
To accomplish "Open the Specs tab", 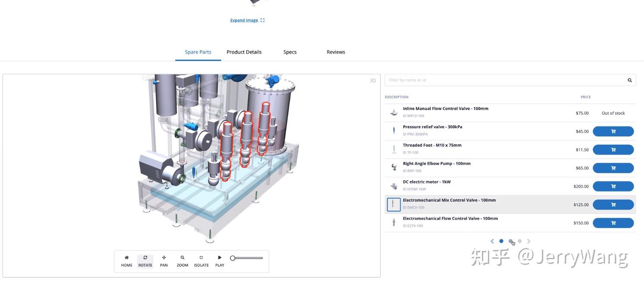I will pos(290,52).
